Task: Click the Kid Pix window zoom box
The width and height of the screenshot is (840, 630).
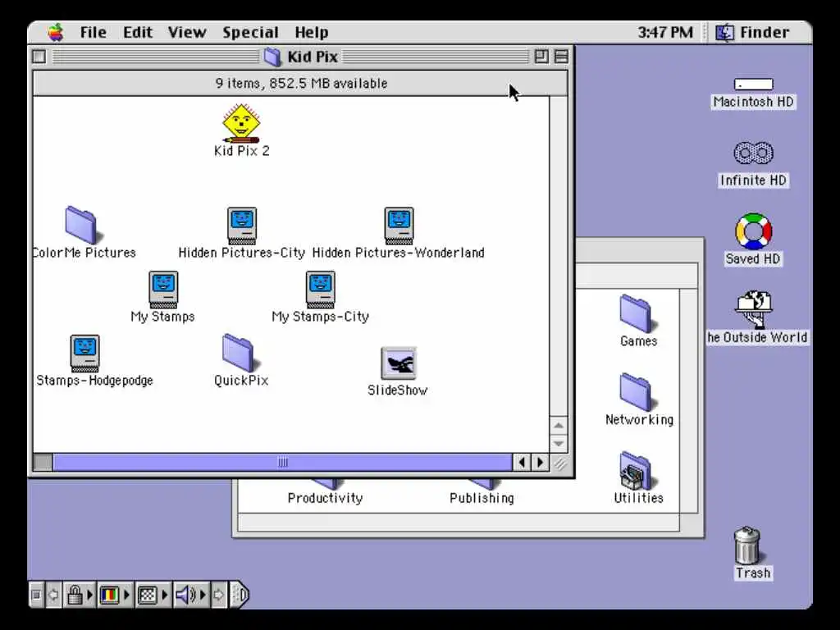Action: pyautogui.click(x=541, y=57)
